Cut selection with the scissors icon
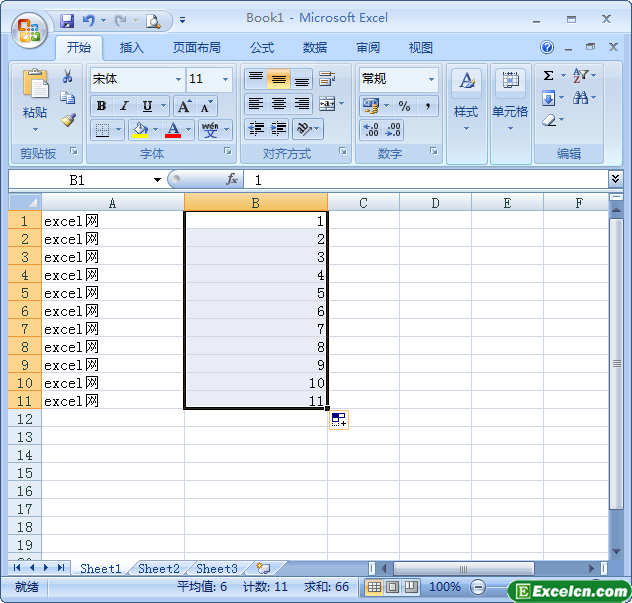The height and width of the screenshot is (603, 632). [68, 76]
